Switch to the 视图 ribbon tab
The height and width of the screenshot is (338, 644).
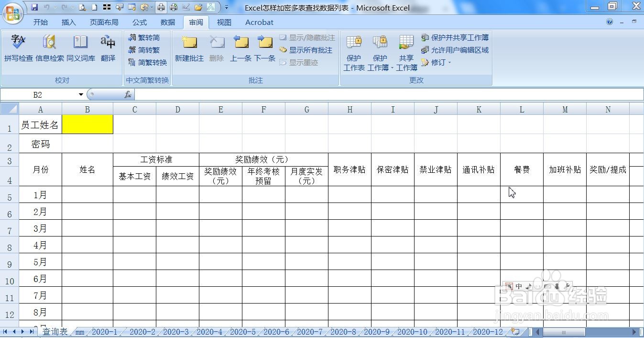224,22
